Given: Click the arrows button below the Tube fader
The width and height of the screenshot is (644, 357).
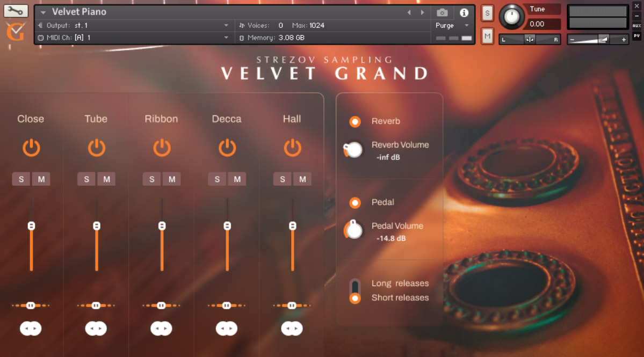Looking at the screenshot, I should tap(96, 329).
